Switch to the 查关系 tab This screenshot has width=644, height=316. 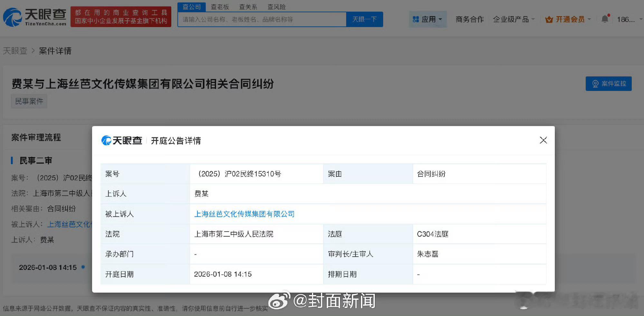click(248, 7)
